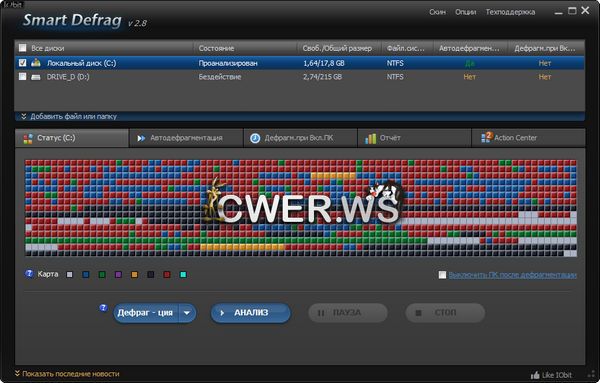Open the Дефрагм.при Вкл.ПК tab
The height and width of the screenshot is (383, 600).
pyautogui.click(x=300, y=138)
